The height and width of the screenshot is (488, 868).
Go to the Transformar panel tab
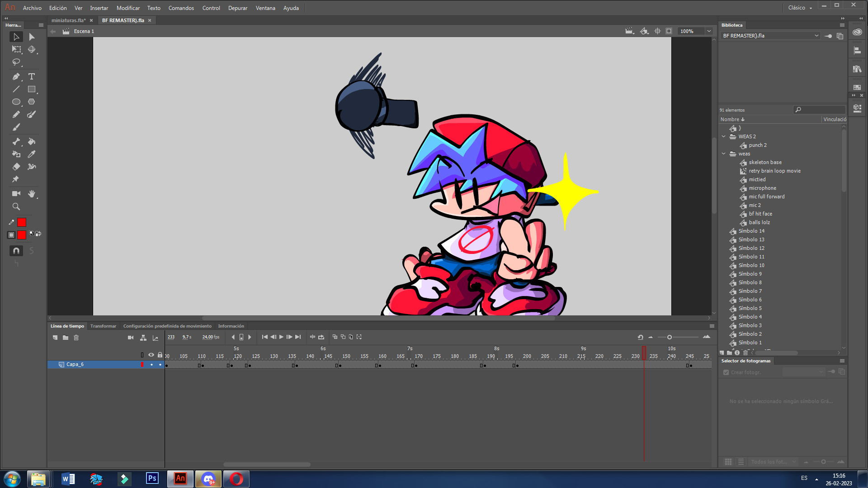[x=103, y=326]
